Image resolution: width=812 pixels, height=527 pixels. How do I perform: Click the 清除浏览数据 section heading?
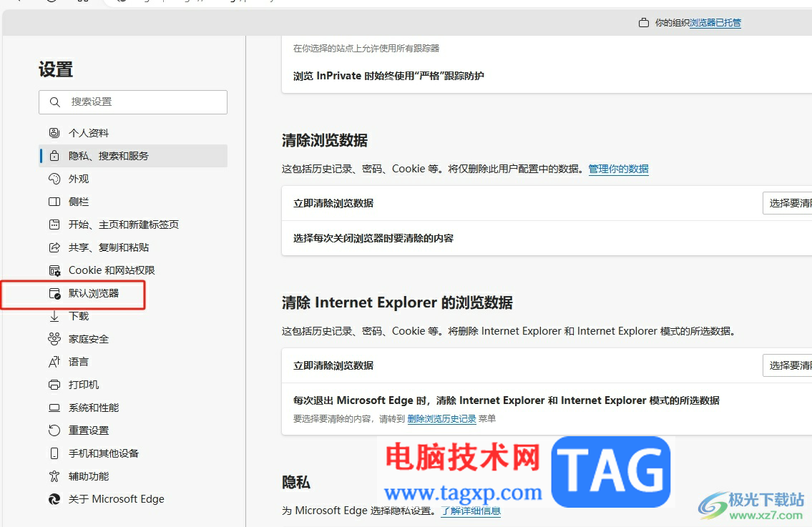325,140
